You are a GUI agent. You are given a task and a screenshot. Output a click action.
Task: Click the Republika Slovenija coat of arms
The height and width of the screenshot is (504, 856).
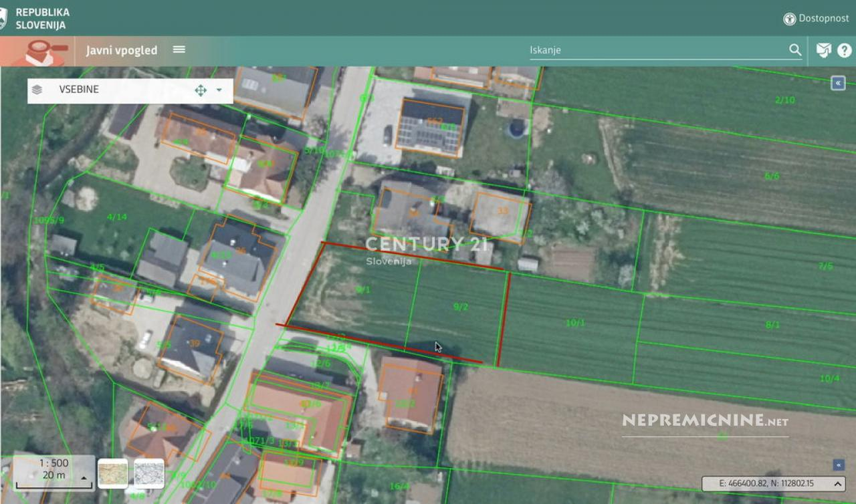pos(3,18)
